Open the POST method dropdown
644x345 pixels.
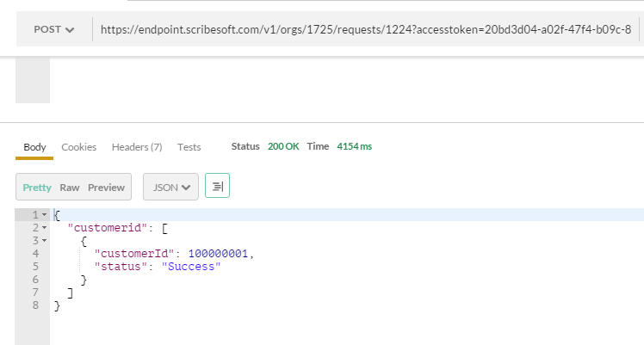click(x=53, y=29)
